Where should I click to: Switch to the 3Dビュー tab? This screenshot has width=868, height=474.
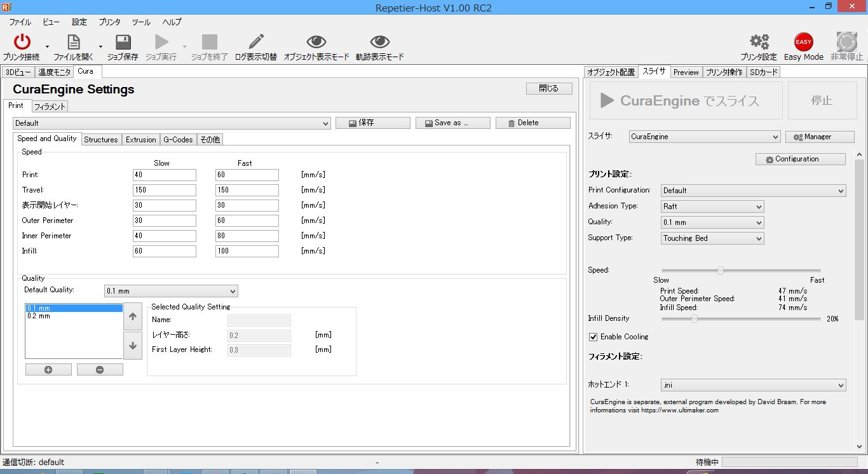pos(18,72)
